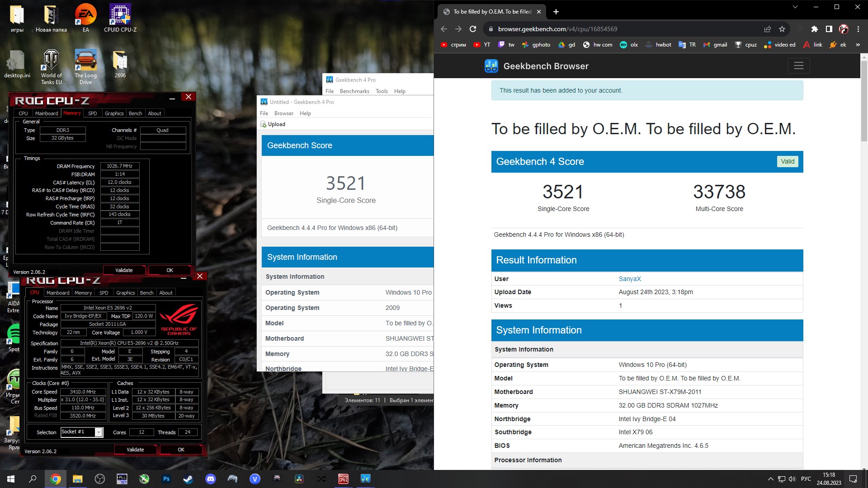Open Photoshop from taskbar

tap(166, 479)
